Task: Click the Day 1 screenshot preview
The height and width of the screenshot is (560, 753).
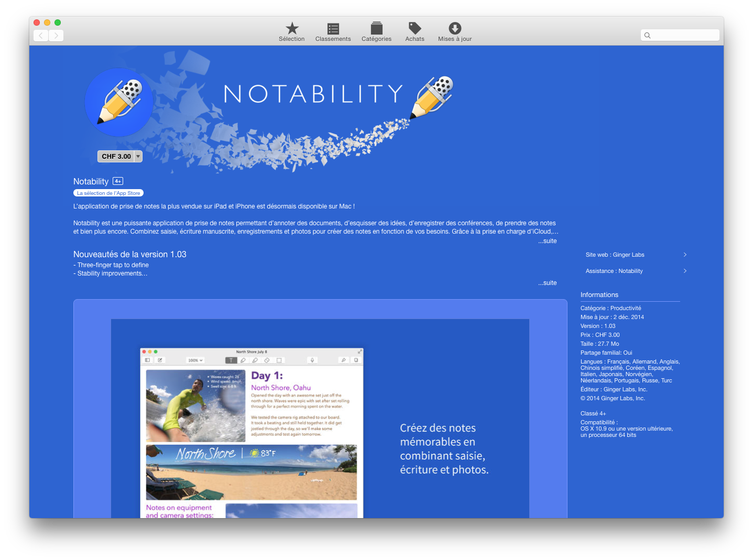Action: point(252,432)
